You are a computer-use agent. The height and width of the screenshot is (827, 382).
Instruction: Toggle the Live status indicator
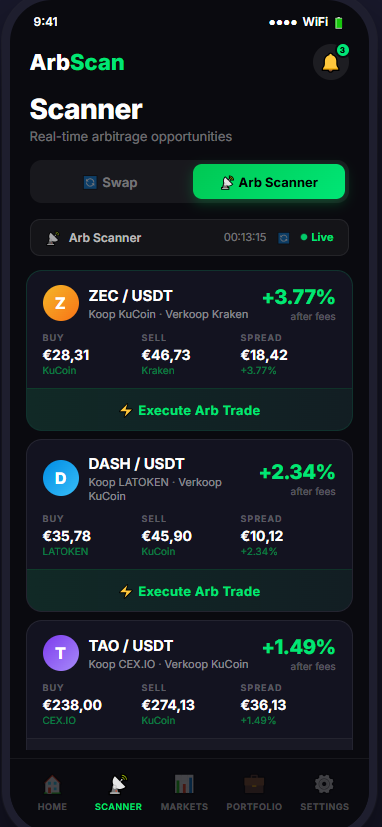point(317,237)
